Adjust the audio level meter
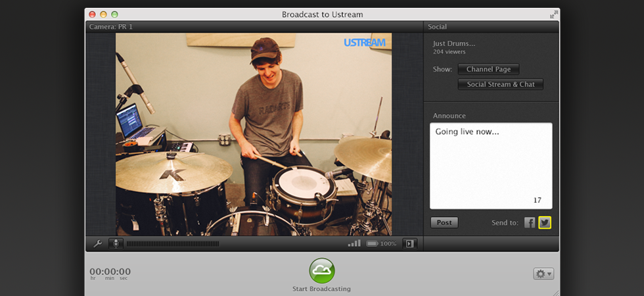This screenshot has height=296, width=644. 172,244
